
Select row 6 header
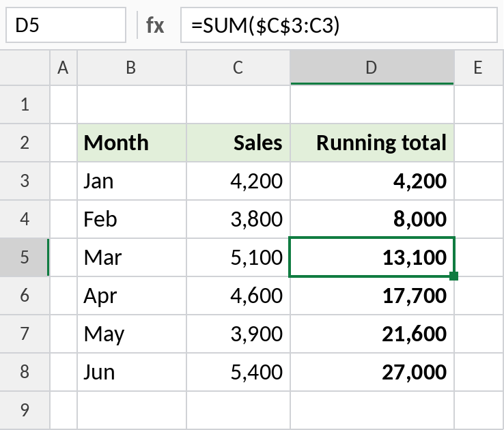point(25,296)
